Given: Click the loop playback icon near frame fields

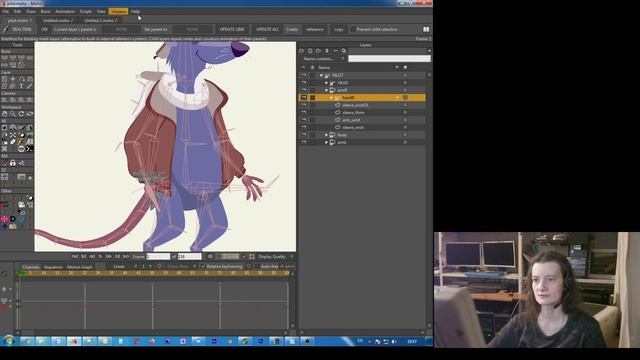Looking at the screenshot, I should 210,256.
